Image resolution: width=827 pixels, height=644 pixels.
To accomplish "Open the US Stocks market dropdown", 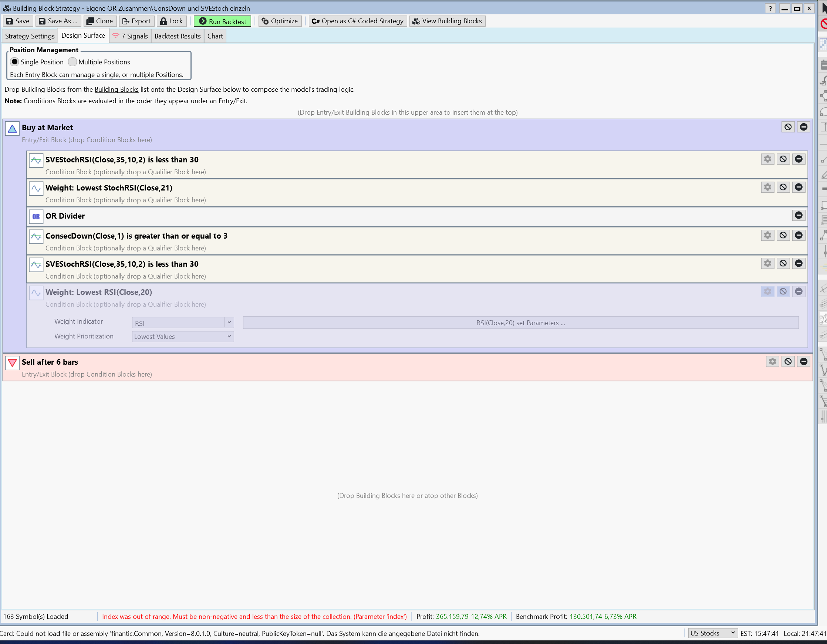I will [712, 633].
